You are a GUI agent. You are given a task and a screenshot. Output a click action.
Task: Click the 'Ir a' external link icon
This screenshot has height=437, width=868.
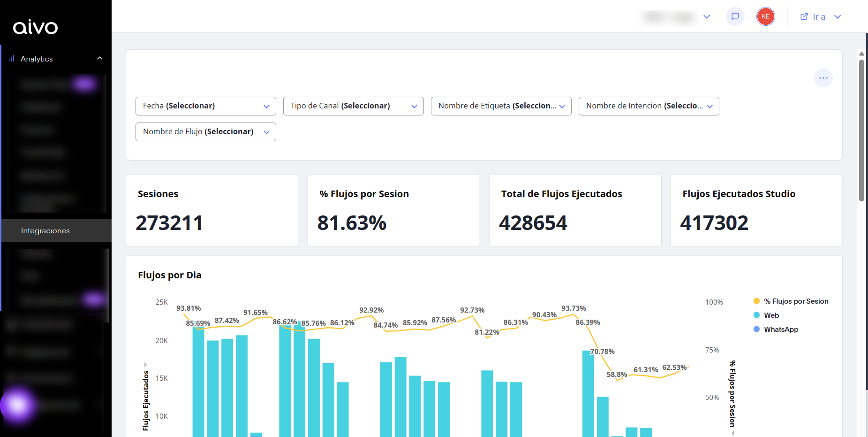804,16
